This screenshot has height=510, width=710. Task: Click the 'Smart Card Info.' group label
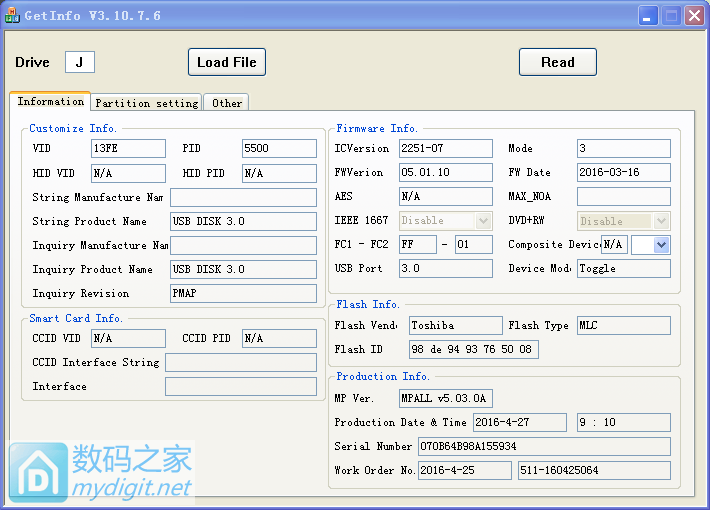[x=76, y=318]
